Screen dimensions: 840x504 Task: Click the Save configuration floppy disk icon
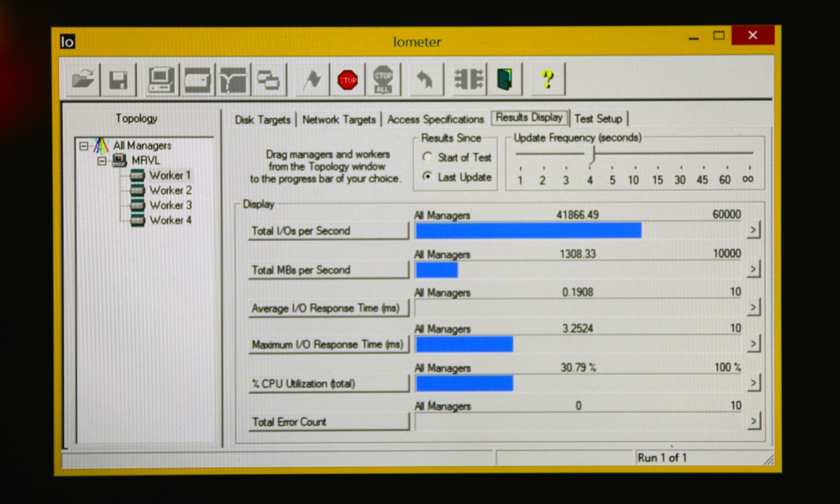[x=118, y=80]
